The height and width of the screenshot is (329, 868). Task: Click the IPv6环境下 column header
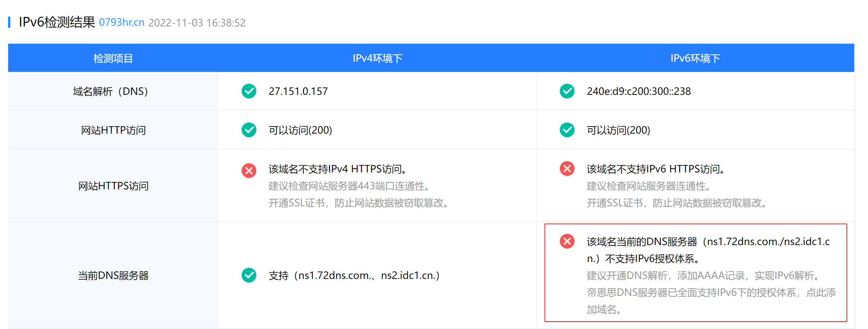pos(695,58)
